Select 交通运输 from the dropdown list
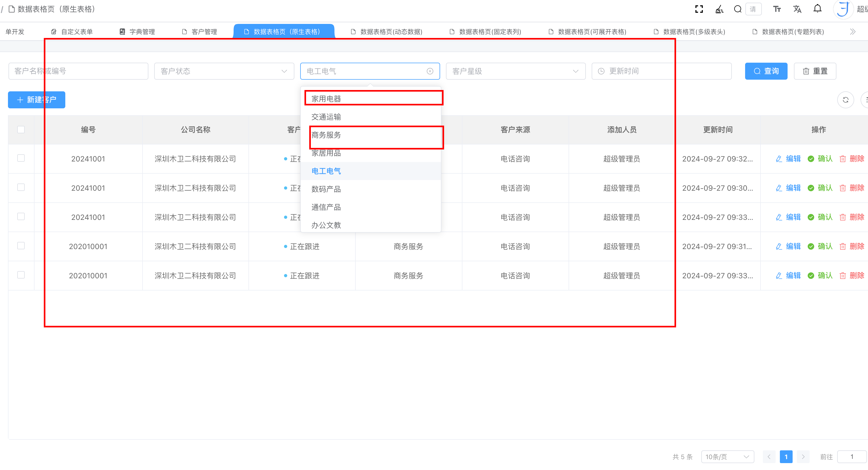 [x=326, y=117]
